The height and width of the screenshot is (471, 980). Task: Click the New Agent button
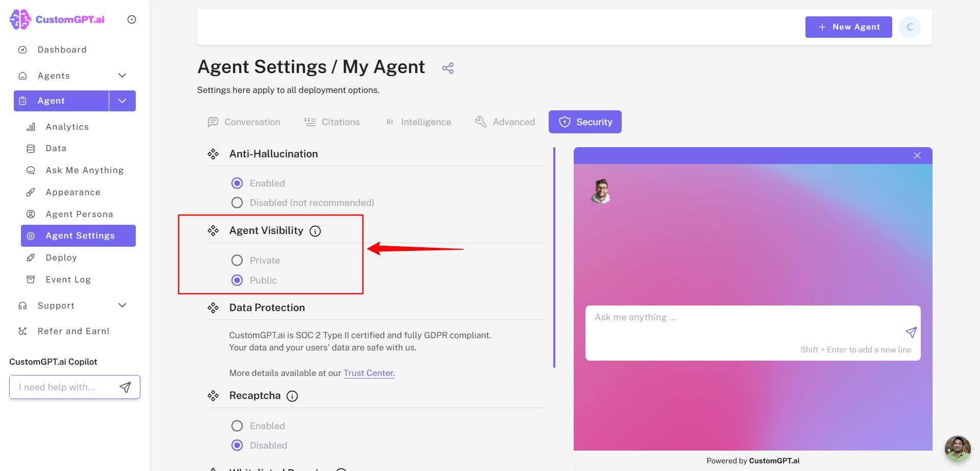pyautogui.click(x=848, y=27)
